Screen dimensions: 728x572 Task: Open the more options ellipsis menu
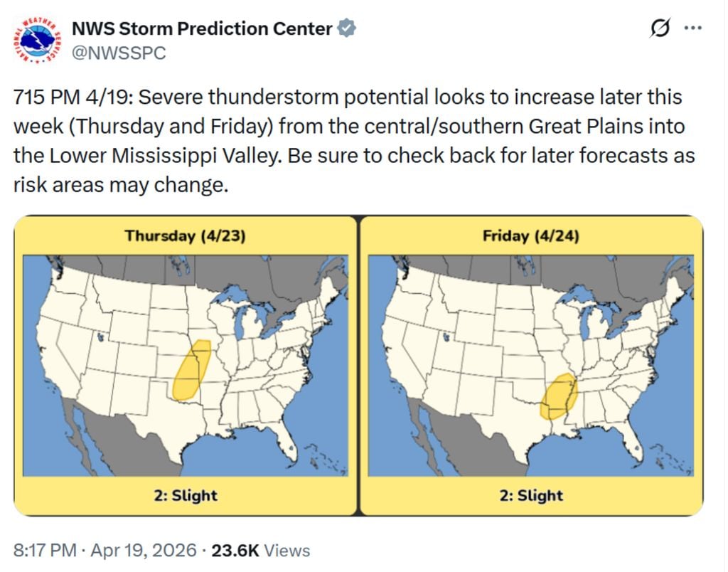point(692,28)
